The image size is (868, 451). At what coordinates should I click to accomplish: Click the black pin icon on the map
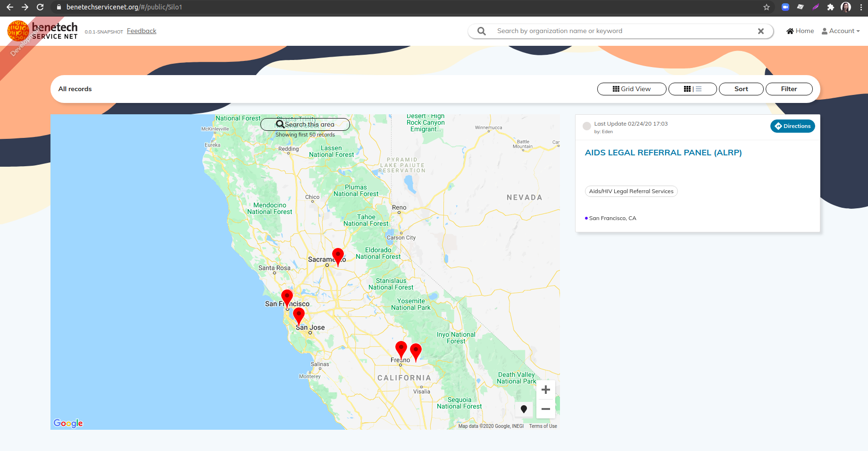[x=524, y=409]
